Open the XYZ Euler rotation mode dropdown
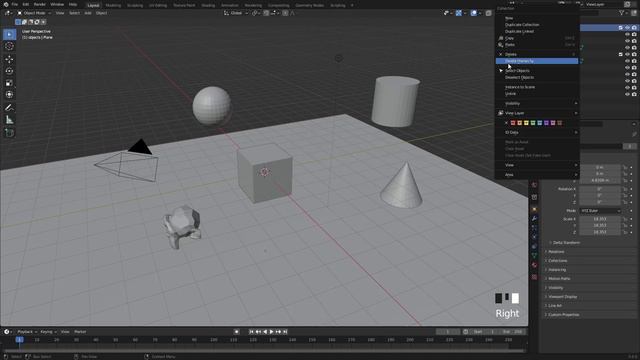The width and height of the screenshot is (640, 360). point(600,211)
